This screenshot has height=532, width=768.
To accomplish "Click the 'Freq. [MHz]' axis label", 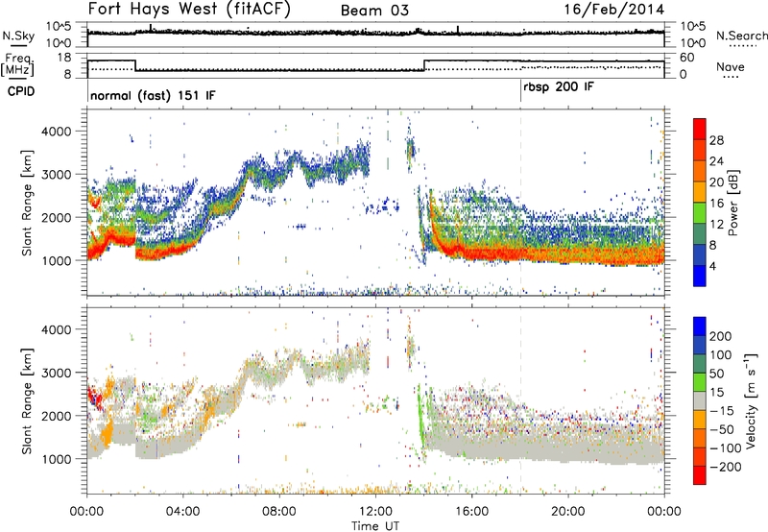I will click(x=17, y=65).
